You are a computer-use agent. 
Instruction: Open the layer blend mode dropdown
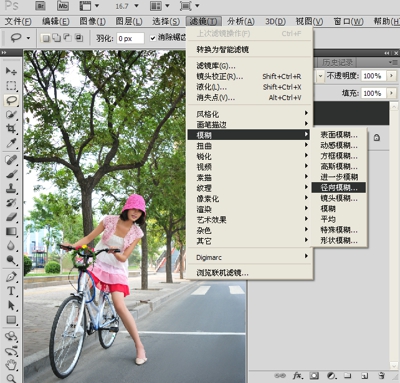coord(320,76)
